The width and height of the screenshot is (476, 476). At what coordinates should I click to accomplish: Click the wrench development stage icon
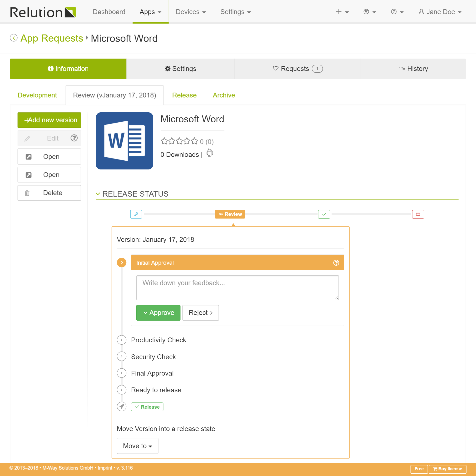[136, 214]
